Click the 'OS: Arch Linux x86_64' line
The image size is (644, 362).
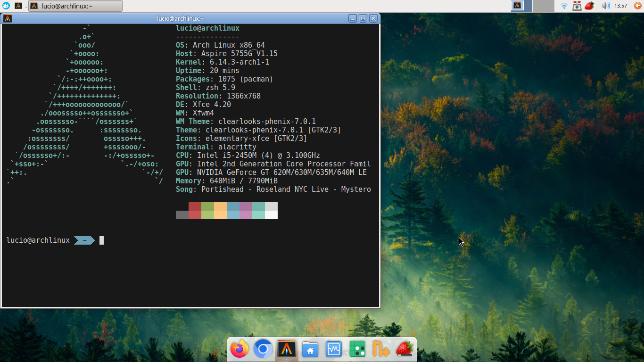(220, 45)
